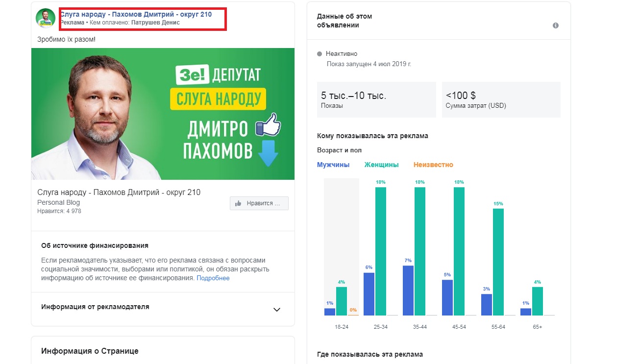Click the gray Неактивно status dot
The height and width of the screenshot is (364, 639).
click(319, 54)
